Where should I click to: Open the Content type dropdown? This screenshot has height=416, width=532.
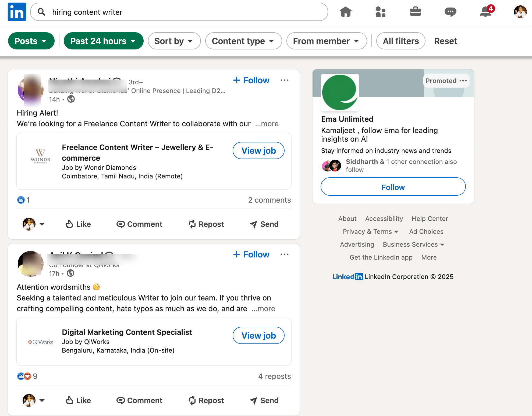pyautogui.click(x=243, y=41)
